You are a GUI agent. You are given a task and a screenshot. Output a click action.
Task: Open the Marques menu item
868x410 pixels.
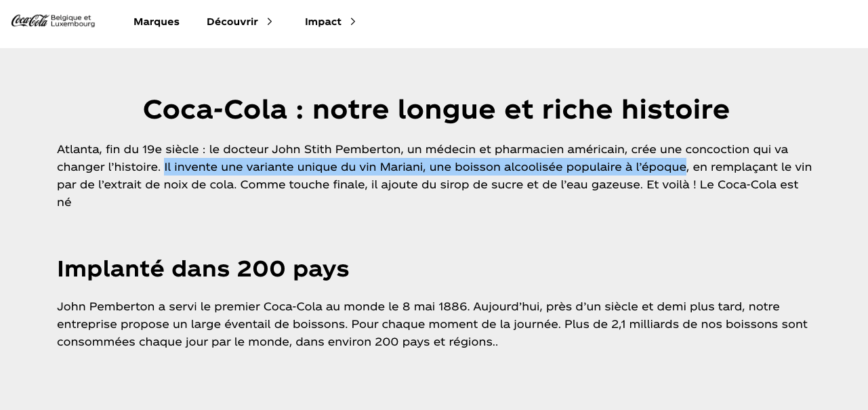point(157,22)
